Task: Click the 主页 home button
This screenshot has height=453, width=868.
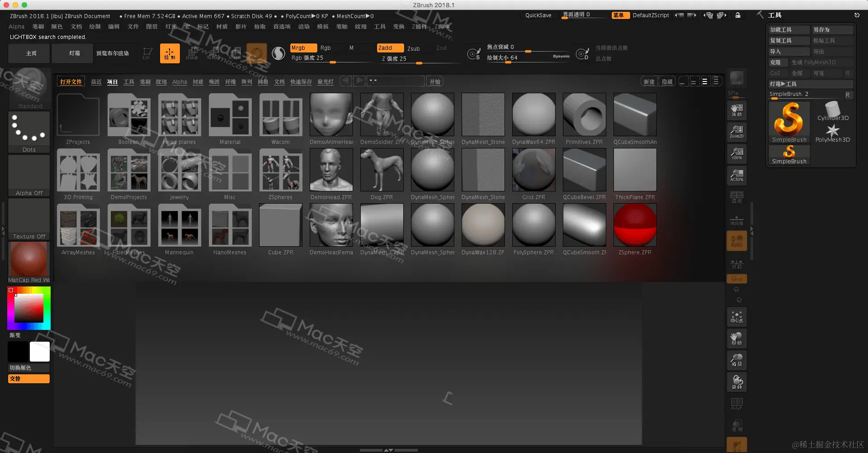Action: point(29,53)
